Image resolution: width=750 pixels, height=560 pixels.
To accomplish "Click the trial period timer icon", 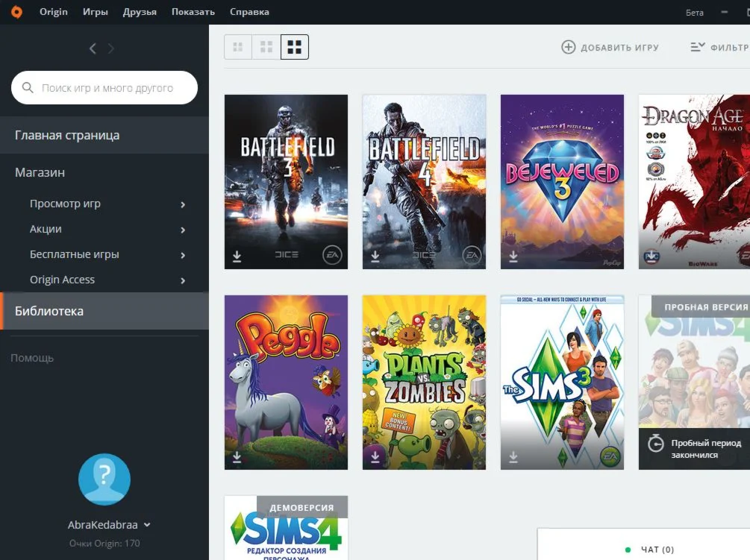I will pyautogui.click(x=655, y=444).
